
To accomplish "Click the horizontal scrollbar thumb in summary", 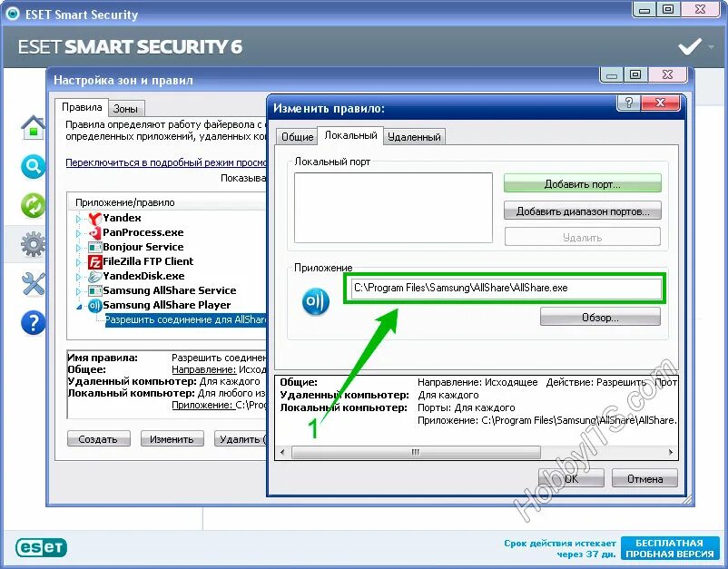I will (416, 452).
